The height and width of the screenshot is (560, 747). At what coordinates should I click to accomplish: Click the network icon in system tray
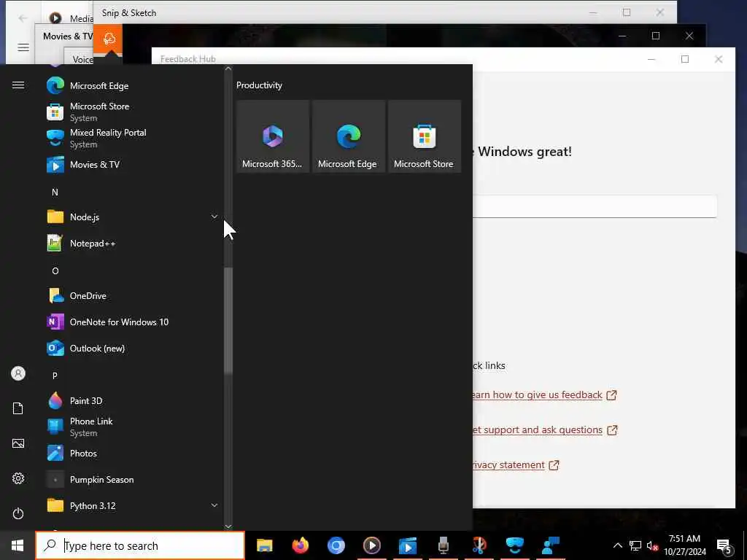(x=635, y=545)
